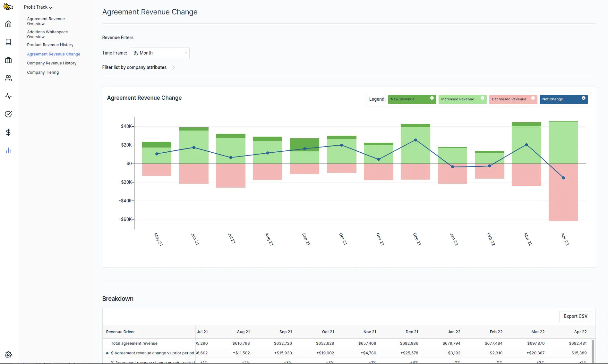Open the settings gear icon
This screenshot has height=364, width=608.
(x=8, y=355)
